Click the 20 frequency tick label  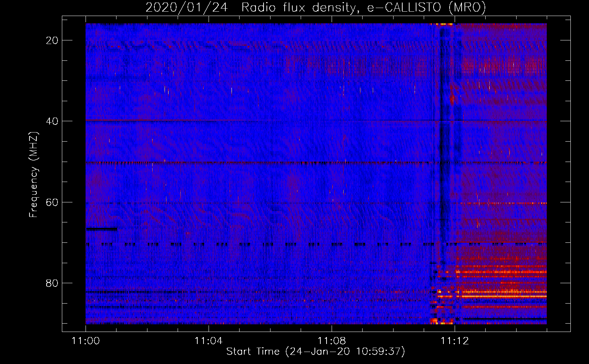pos(52,40)
